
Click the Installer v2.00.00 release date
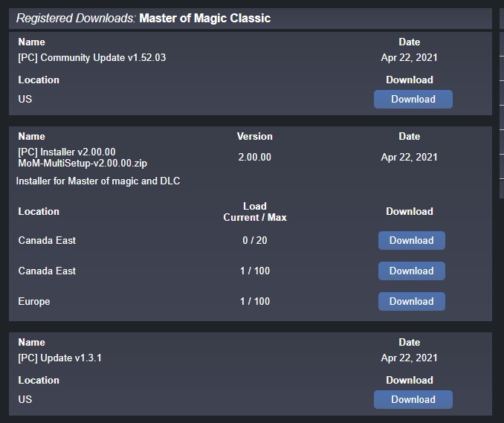coord(409,158)
